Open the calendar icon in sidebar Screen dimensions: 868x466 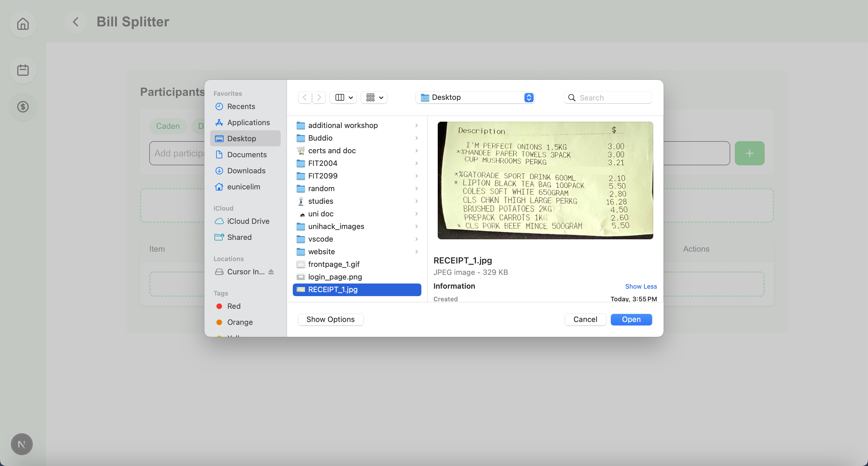point(23,70)
